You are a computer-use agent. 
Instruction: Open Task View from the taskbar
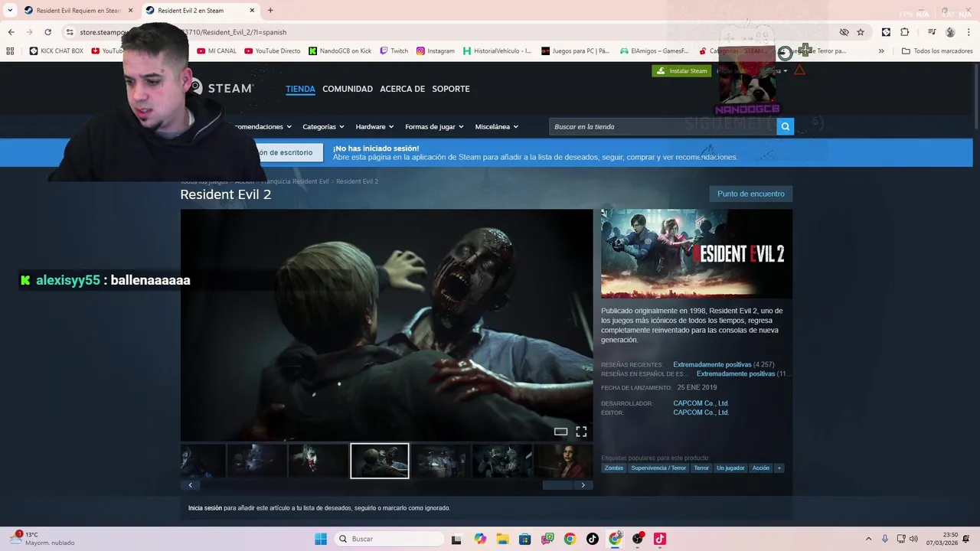tap(457, 539)
